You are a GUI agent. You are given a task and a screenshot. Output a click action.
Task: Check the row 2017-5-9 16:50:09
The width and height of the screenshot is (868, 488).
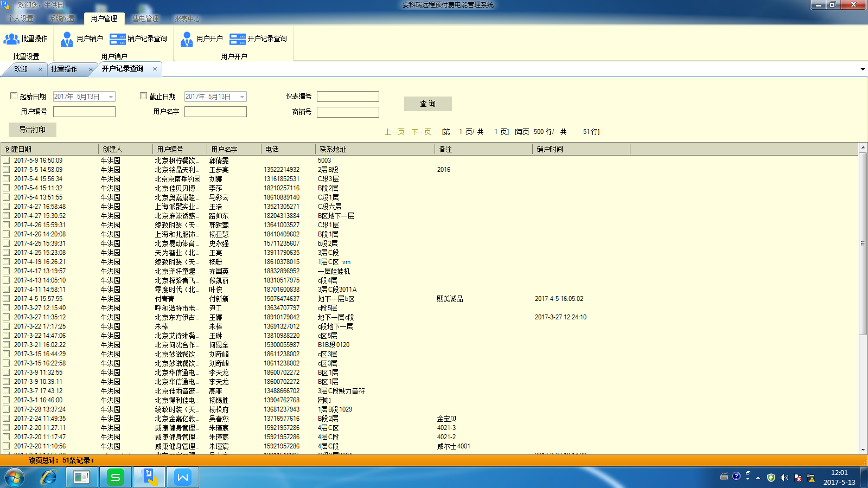coord(7,160)
